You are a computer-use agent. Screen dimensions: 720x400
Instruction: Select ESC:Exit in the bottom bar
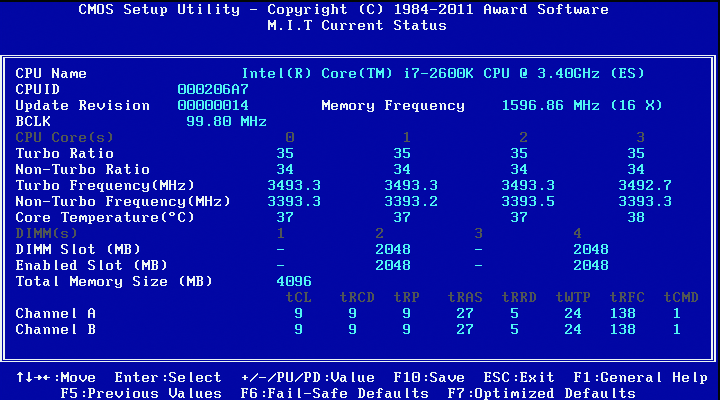click(x=519, y=377)
